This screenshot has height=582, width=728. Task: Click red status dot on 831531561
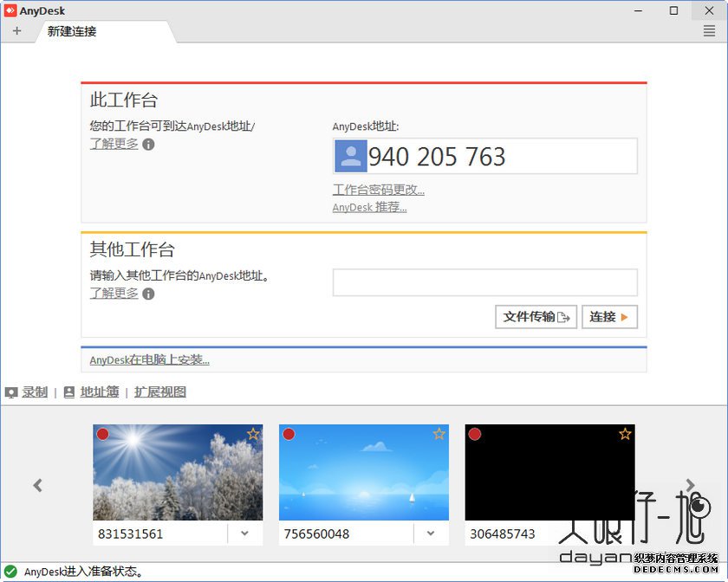point(102,434)
